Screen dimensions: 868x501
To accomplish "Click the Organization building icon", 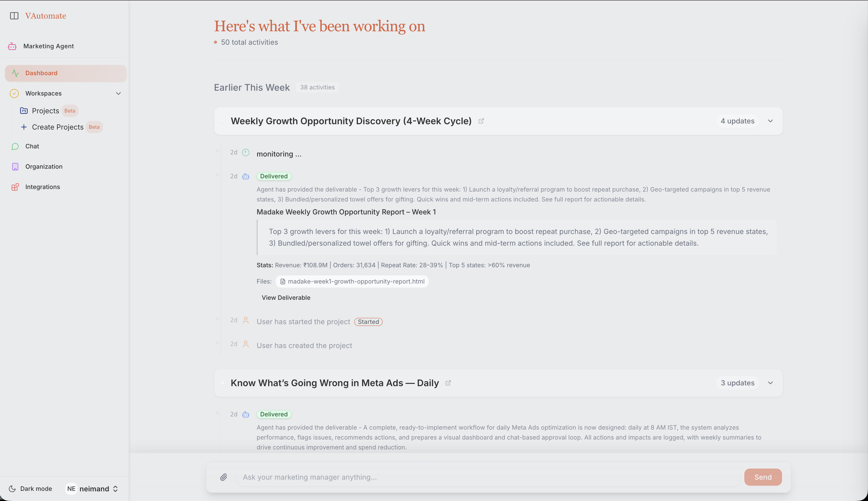I will coord(15,167).
